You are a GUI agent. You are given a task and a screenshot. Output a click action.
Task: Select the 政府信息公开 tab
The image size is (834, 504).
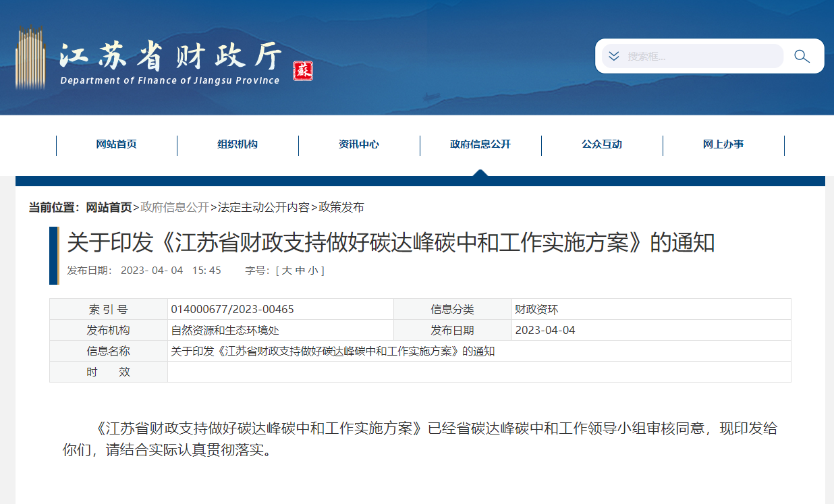(480, 144)
